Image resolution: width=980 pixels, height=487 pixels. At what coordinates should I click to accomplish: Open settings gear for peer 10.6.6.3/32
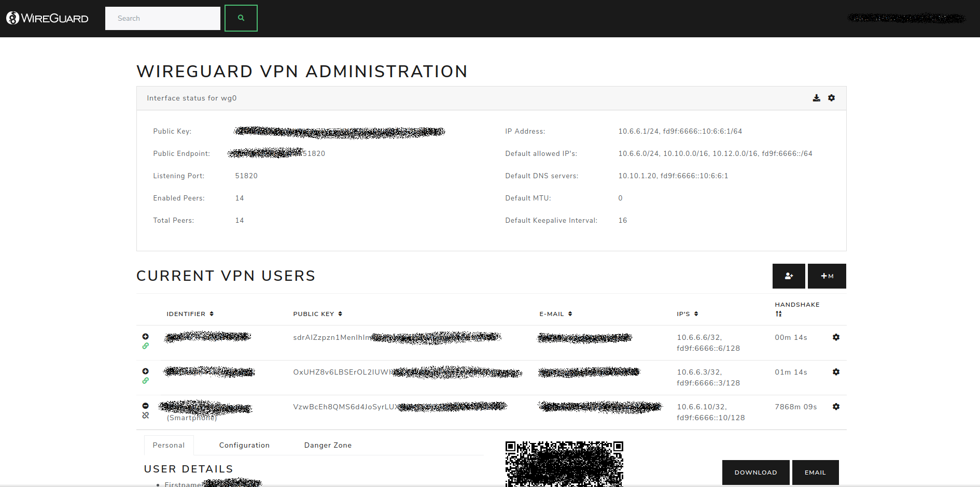(836, 372)
